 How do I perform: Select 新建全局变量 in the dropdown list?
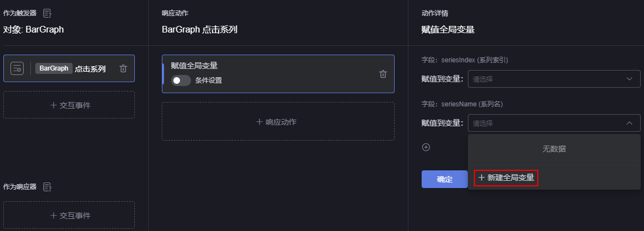tap(506, 178)
